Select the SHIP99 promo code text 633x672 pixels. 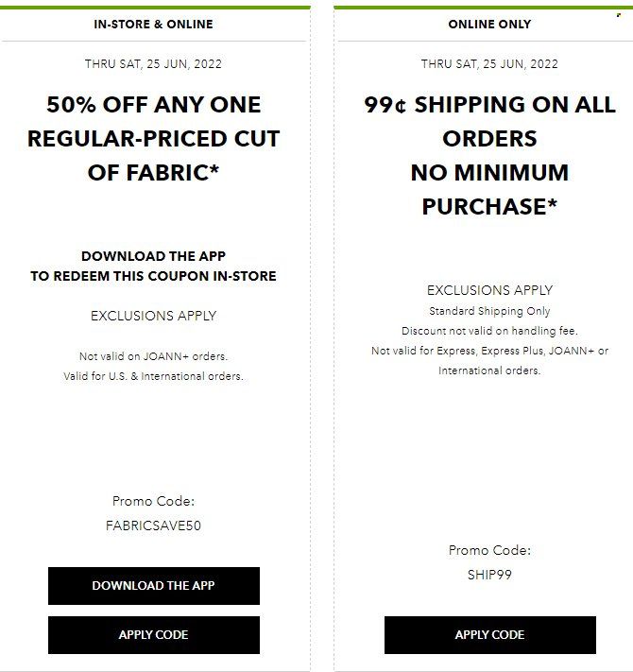tap(489, 575)
